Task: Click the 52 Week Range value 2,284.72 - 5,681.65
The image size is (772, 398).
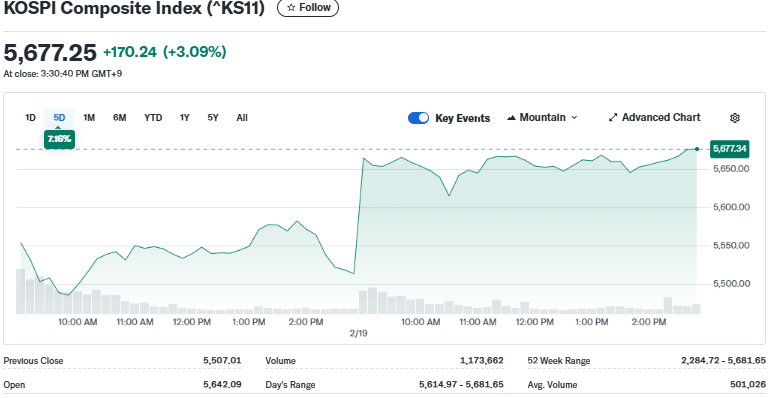Action: 724,361
